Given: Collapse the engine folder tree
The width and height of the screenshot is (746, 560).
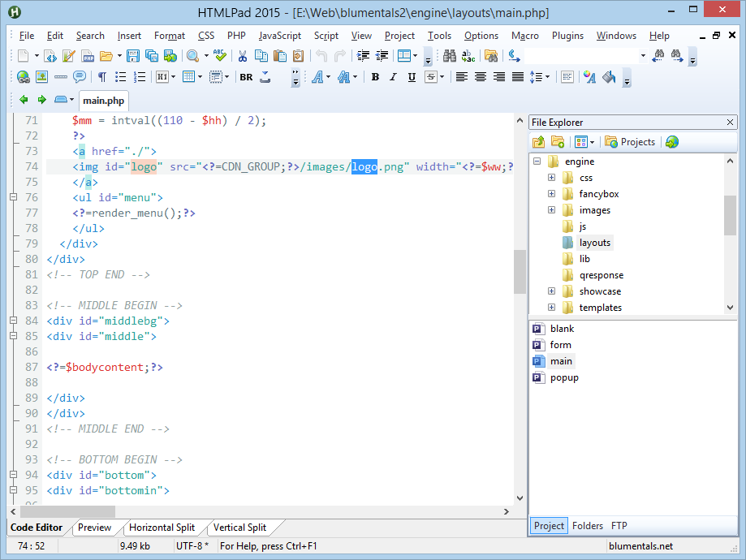Looking at the screenshot, I should click(537, 162).
